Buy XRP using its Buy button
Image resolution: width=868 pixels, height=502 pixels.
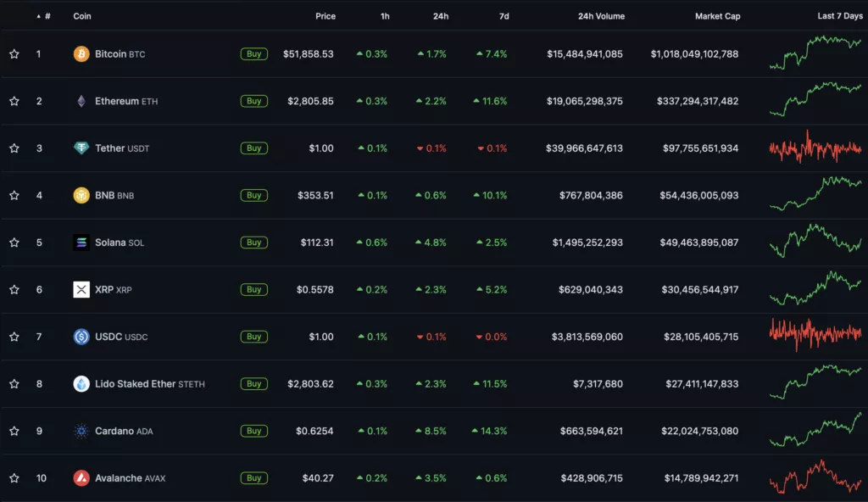(254, 289)
